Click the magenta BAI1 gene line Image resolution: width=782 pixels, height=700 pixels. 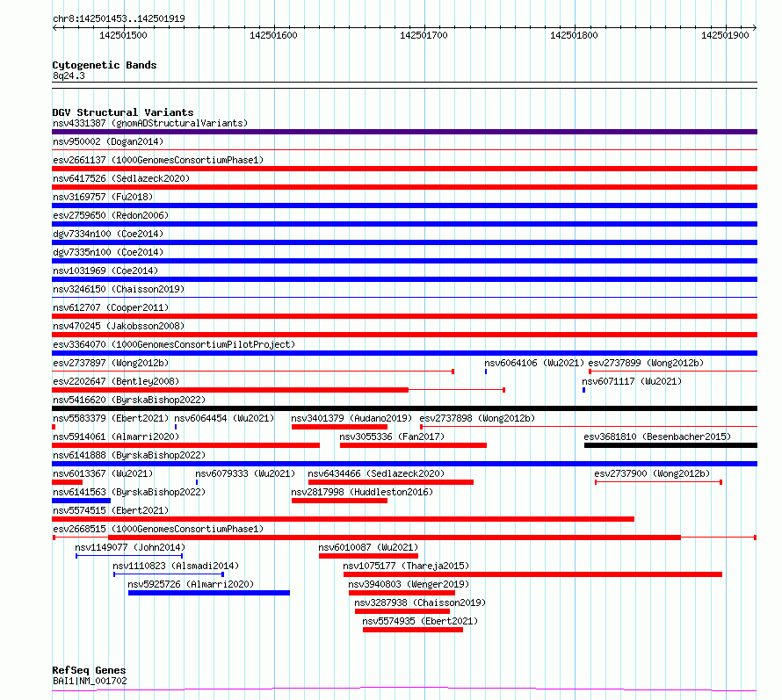[x=404, y=689]
